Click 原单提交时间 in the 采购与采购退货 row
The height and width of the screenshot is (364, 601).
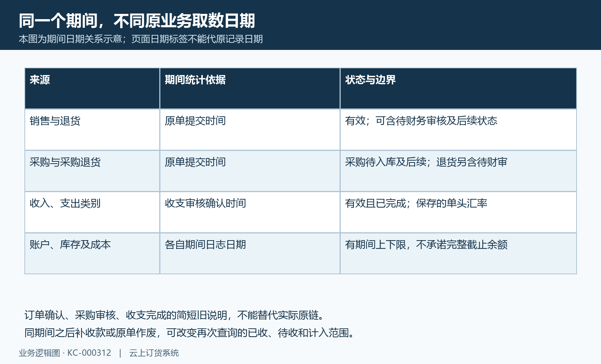pyautogui.click(x=250, y=171)
